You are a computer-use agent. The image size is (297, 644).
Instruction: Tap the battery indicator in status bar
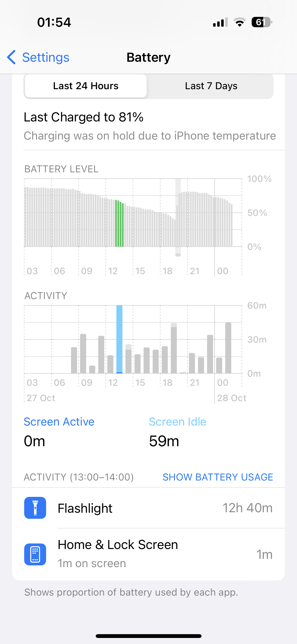click(x=261, y=22)
